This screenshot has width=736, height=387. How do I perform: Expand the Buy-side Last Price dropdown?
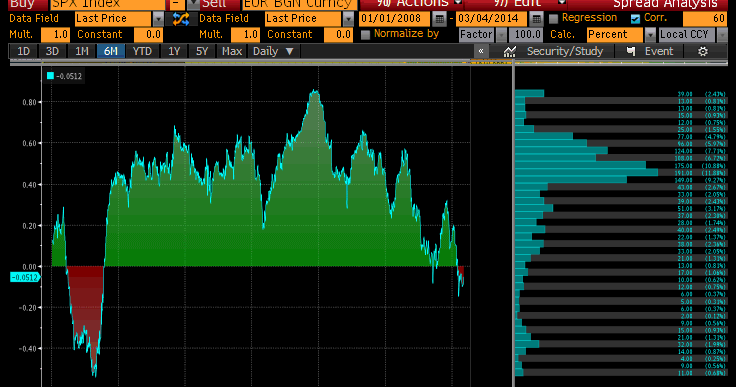[x=158, y=19]
